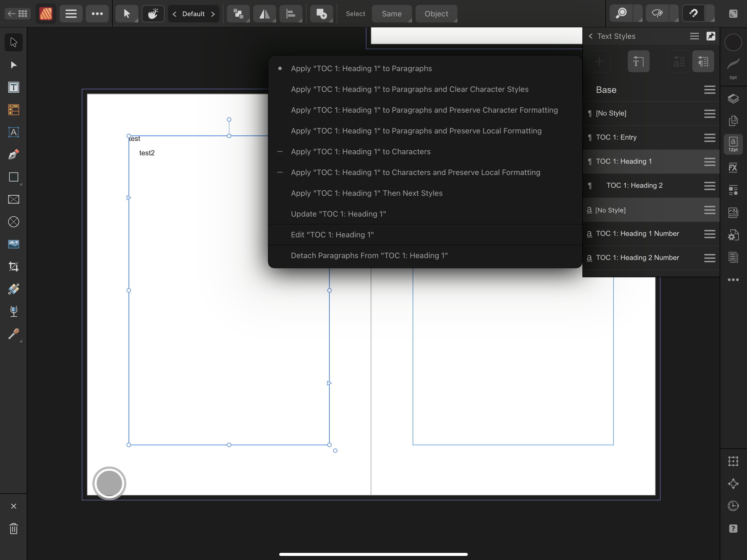Open the help question mark
Screen dimensions: 747x560
(733, 529)
